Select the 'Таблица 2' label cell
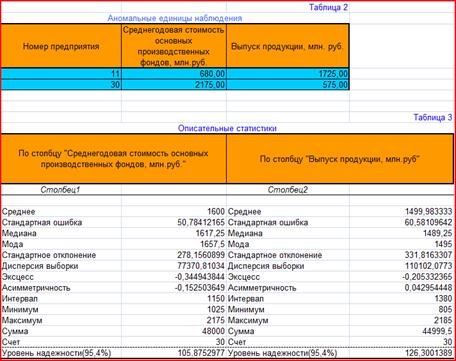Image resolution: width=456 pixels, height=361 pixels. (288, 7)
